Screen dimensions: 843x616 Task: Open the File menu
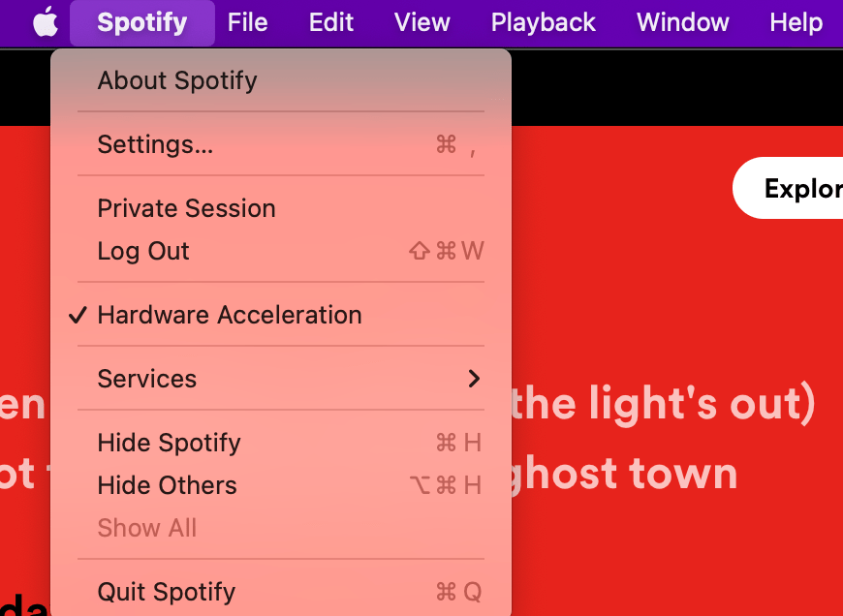(247, 22)
